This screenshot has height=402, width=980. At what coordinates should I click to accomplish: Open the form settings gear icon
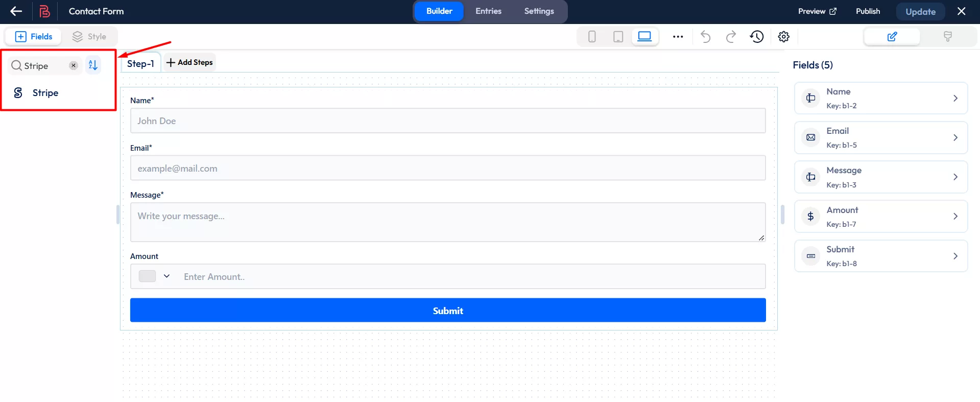(783, 36)
